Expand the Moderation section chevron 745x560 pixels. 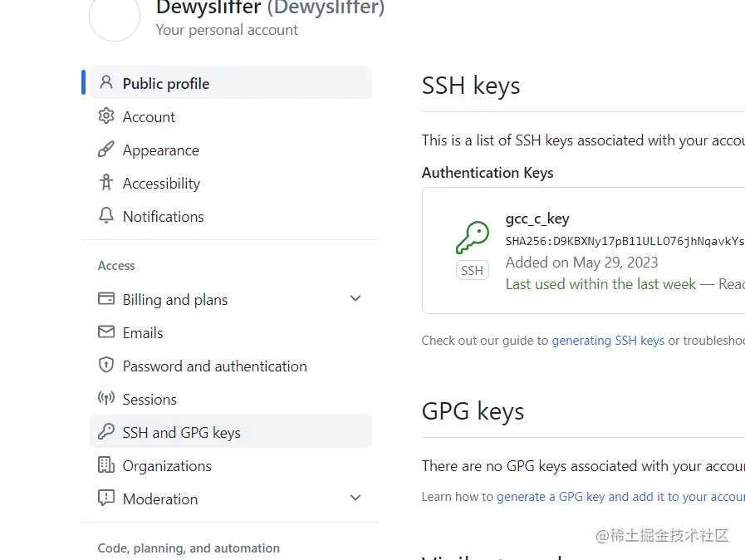(355, 498)
